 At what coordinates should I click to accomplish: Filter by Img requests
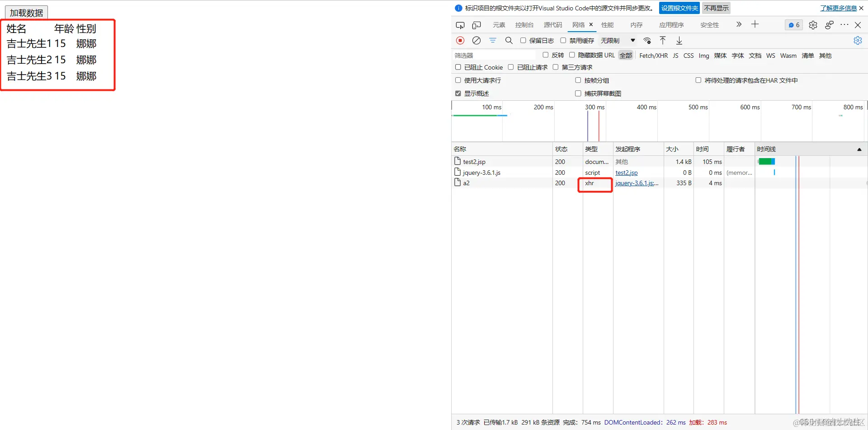click(x=704, y=56)
